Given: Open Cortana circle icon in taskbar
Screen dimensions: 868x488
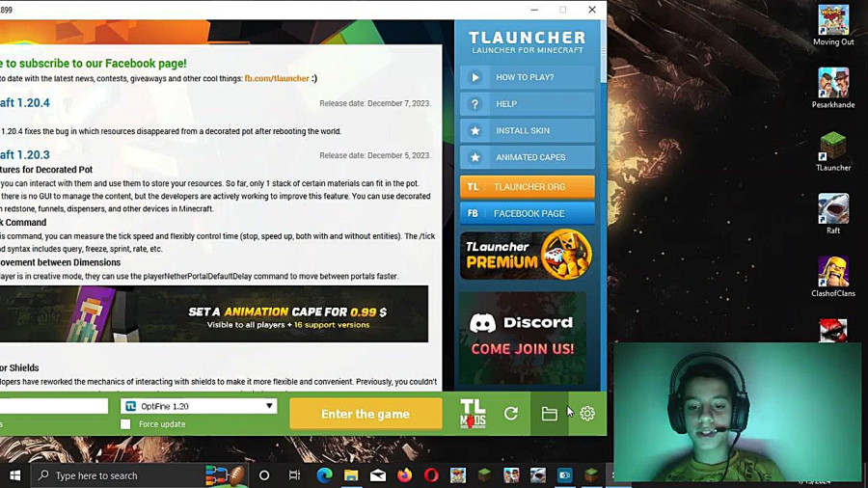Looking at the screenshot, I should pyautogui.click(x=264, y=475).
